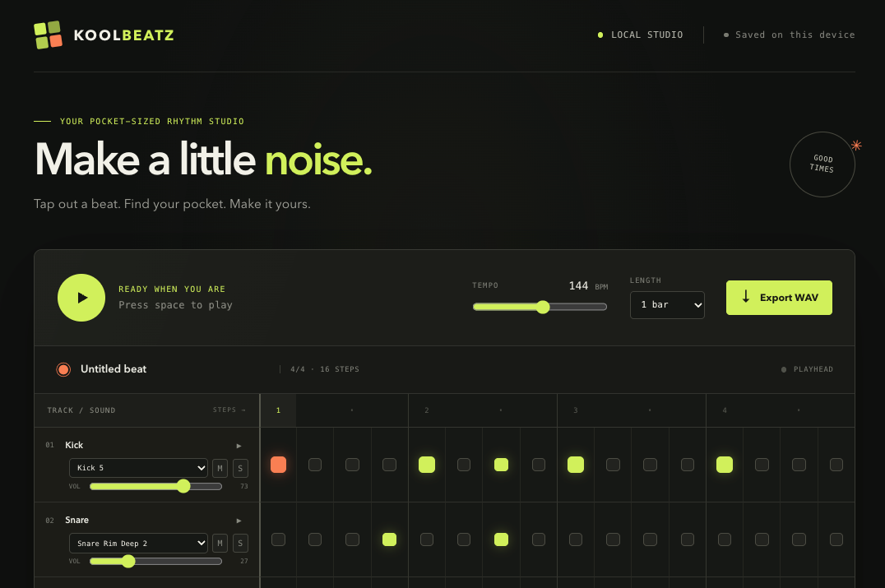Click the KOOLBEATZ brand name
Image resolution: width=885 pixels, height=588 pixels.
(x=123, y=35)
